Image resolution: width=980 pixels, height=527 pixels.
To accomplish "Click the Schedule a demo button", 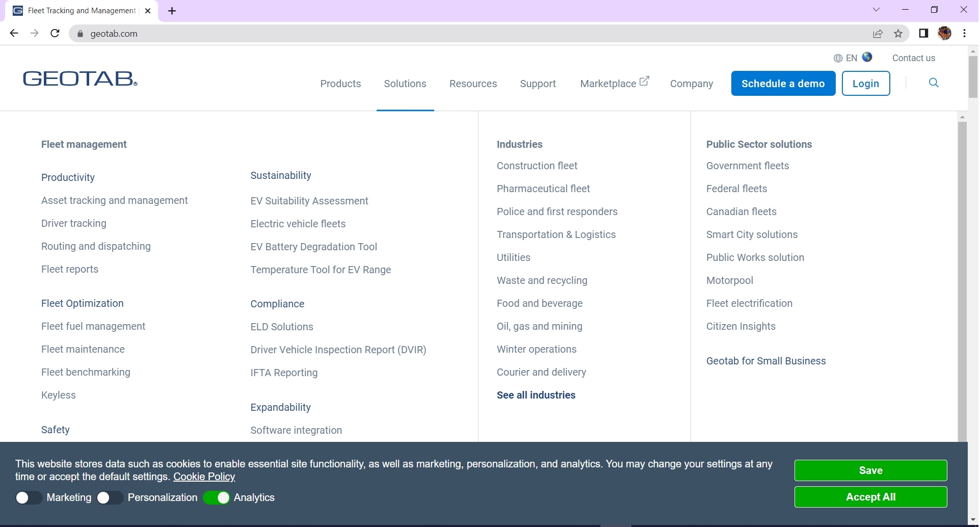I will click(783, 83).
